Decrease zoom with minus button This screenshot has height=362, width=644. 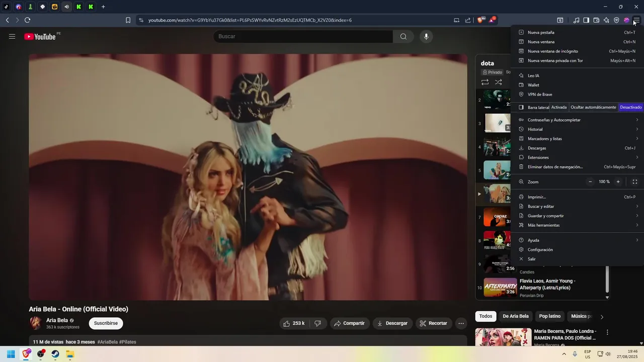(590, 182)
